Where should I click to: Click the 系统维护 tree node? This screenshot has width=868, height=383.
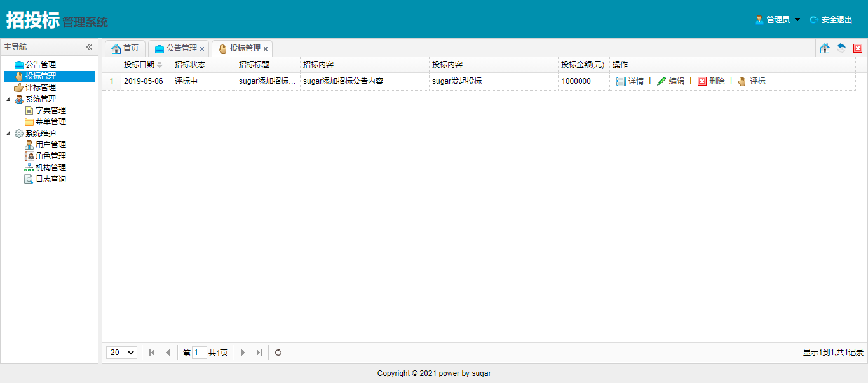coord(41,133)
